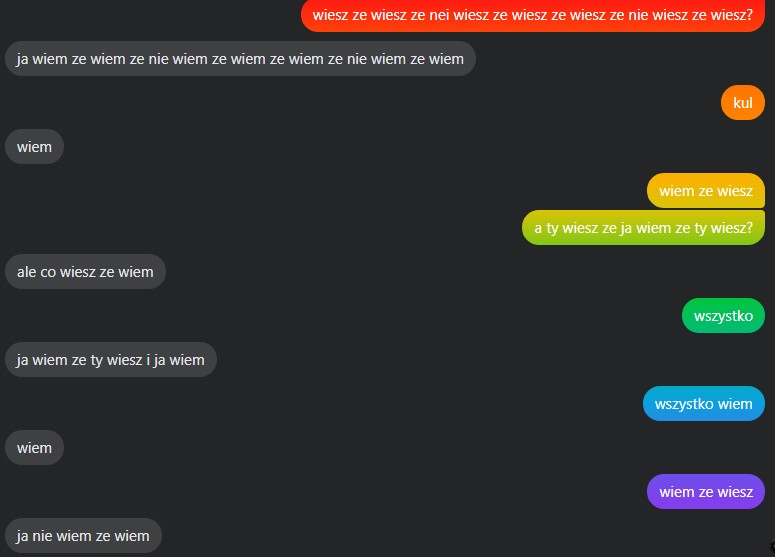
Task: Click the question mark ending the red message
Action: (x=749, y=15)
